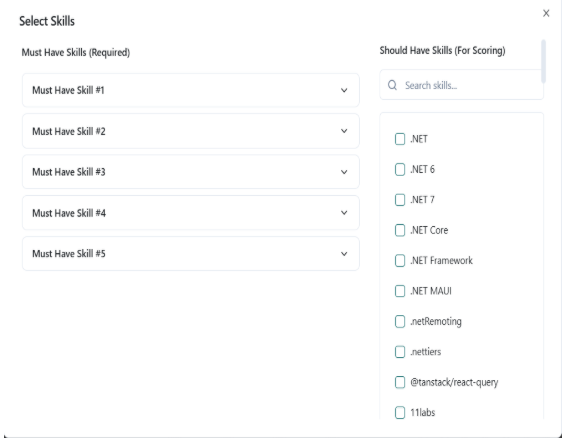Image resolution: width=567 pixels, height=442 pixels.
Task: Check the .NET skill checkbox
Action: 400,139
